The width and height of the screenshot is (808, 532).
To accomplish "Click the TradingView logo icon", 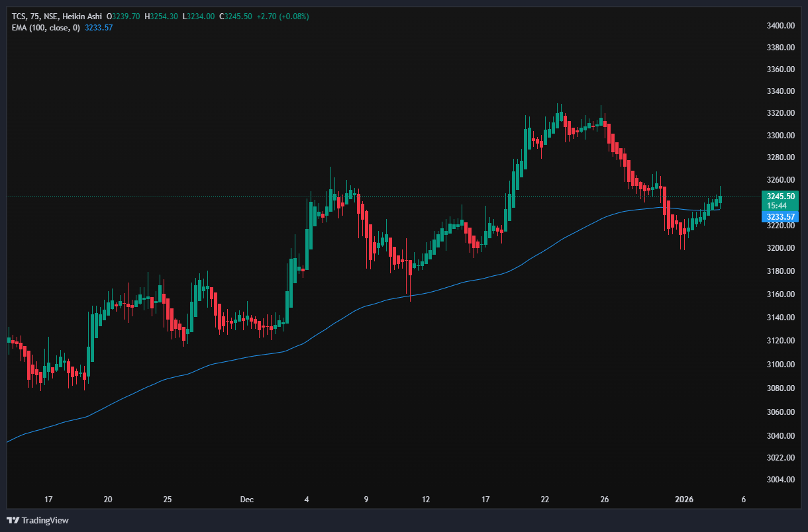I will [13, 520].
